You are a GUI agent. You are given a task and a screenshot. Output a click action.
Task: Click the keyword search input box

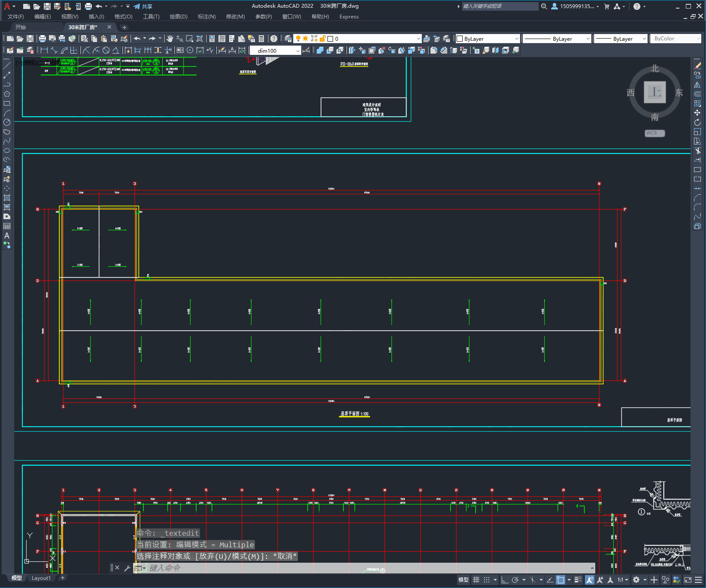click(x=500, y=6)
